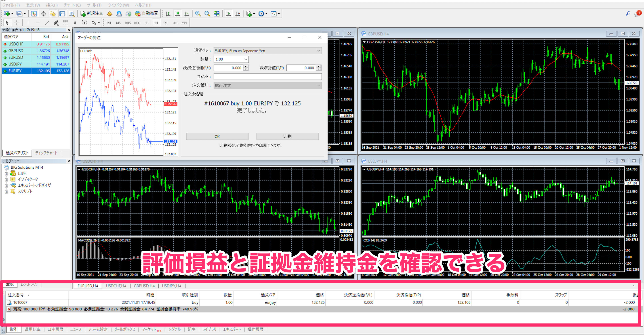Switch timeframe to H1
Screen dimensions: 644x335
click(x=147, y=23)
